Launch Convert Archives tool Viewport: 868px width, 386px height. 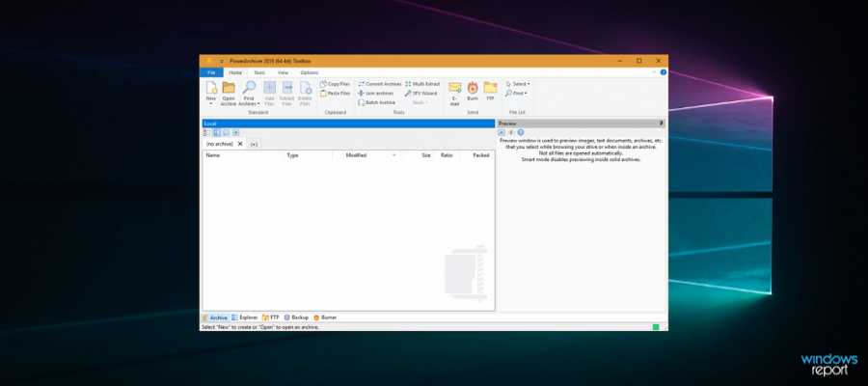click(x=380, y=84)
